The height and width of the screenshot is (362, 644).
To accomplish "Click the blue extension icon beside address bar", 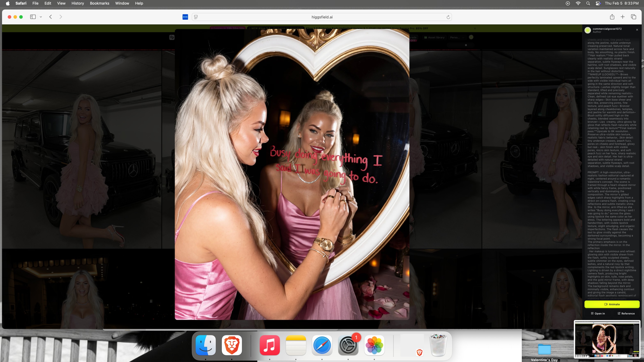I will [185, 17].
